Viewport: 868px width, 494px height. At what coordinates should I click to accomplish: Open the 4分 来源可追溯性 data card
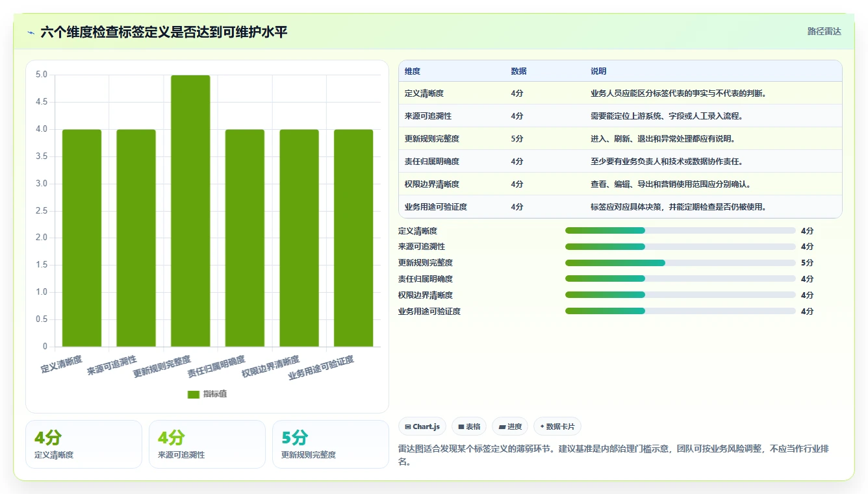click(x=207, y=444)
